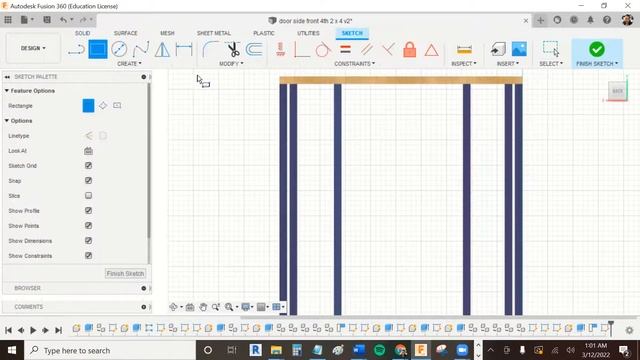Collapse the Options section
The width and height of the screenshot is (640, 360).
coord(7,121)
